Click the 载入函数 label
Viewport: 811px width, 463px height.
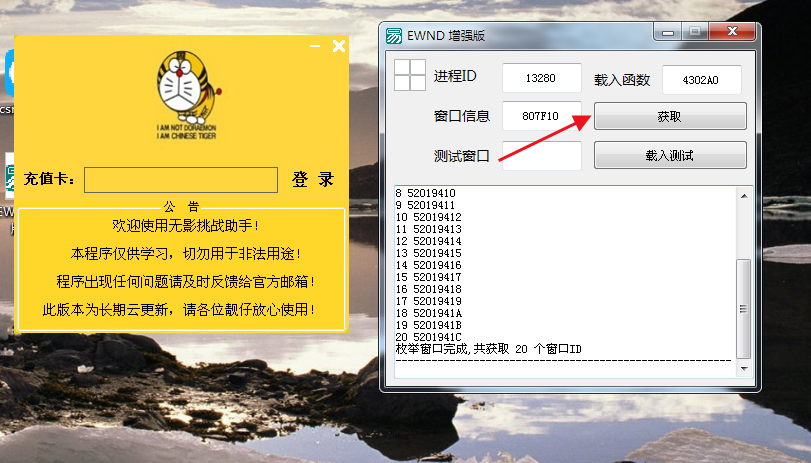[x=622, y=80]
